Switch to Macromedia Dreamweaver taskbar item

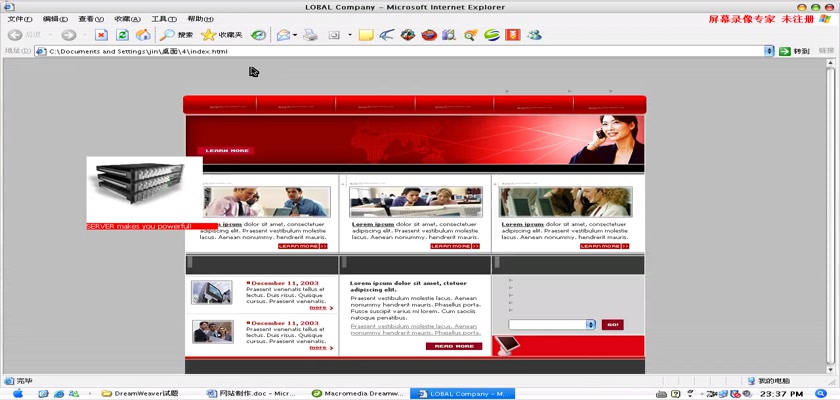[358, 394]
